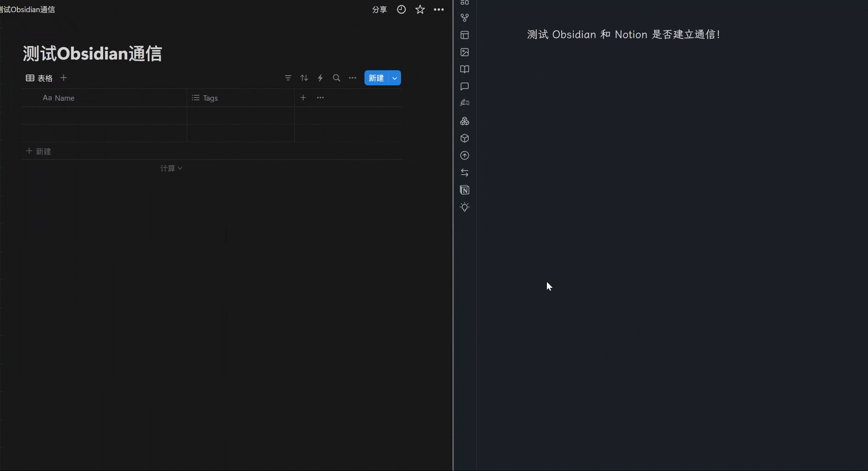
Task: Open the database filter icon
Action: tap(288, 78)
